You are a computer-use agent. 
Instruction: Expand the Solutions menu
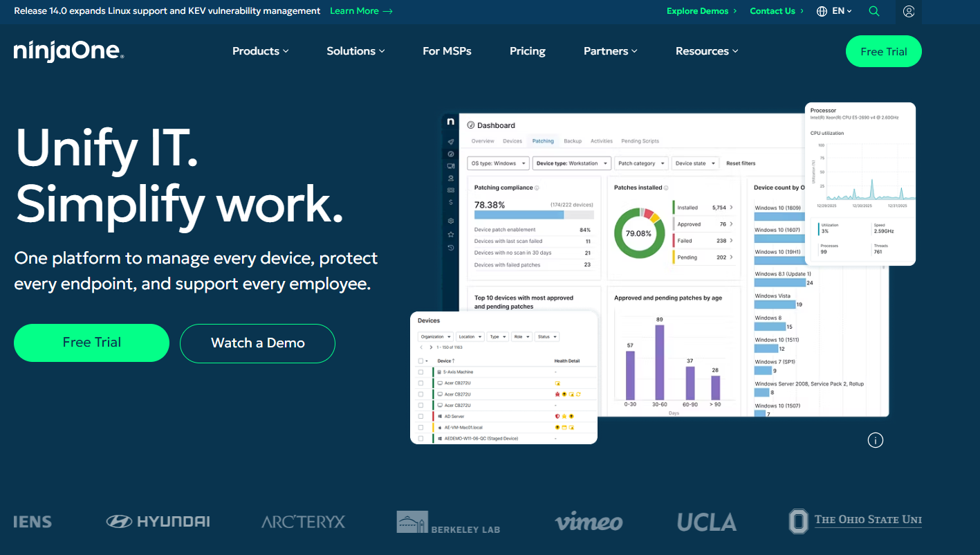pos(356,51)
